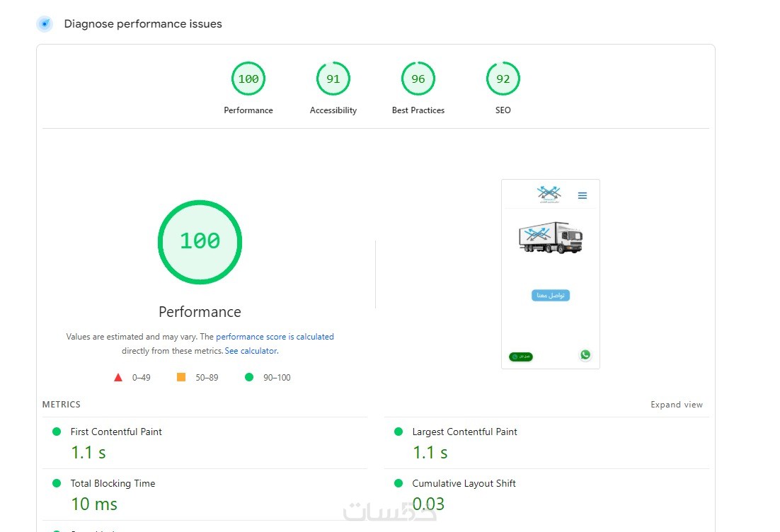The height and width of the screenshot is (532, 780).
Task: Click the 0–49 legend range text
Action: [142, 377]
